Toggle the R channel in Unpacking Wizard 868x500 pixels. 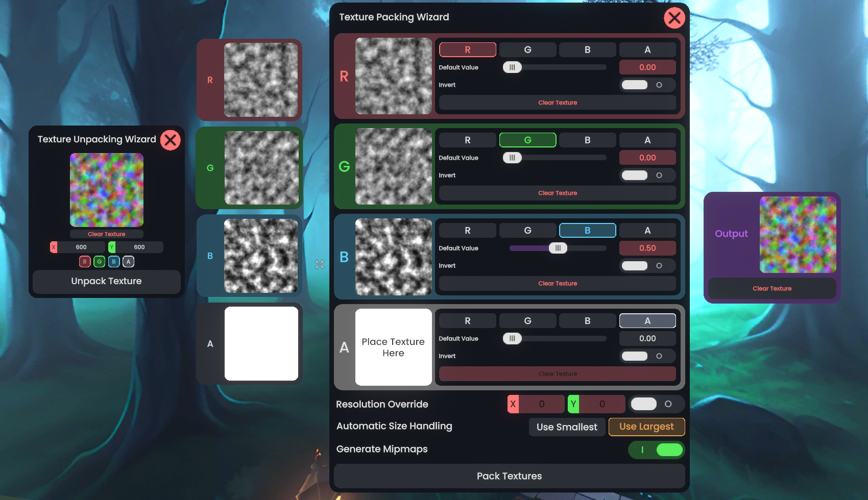85,262
